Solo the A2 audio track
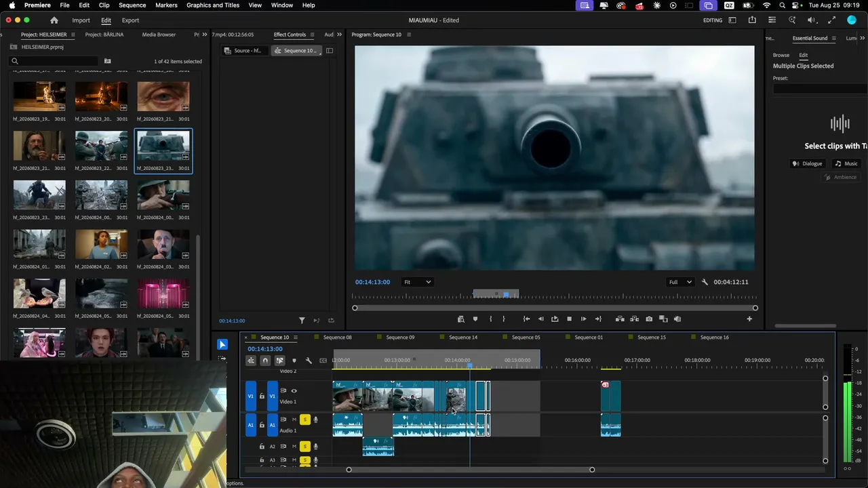This screenshot has height=488, width=868. [305, 447]
